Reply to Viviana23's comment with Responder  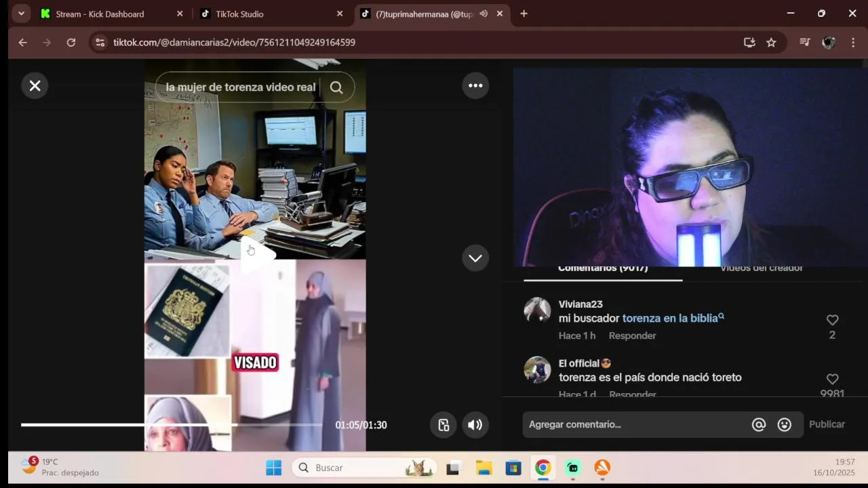click(x=632, y=335)
